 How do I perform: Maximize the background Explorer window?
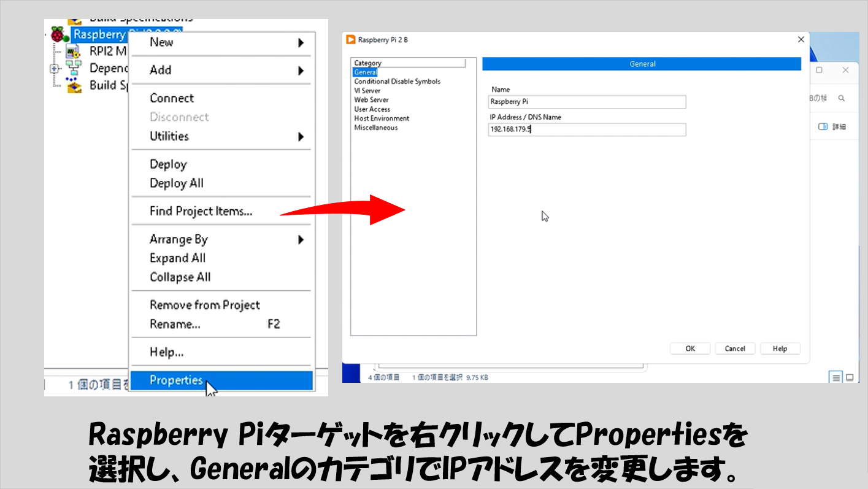tap(819, 71)
